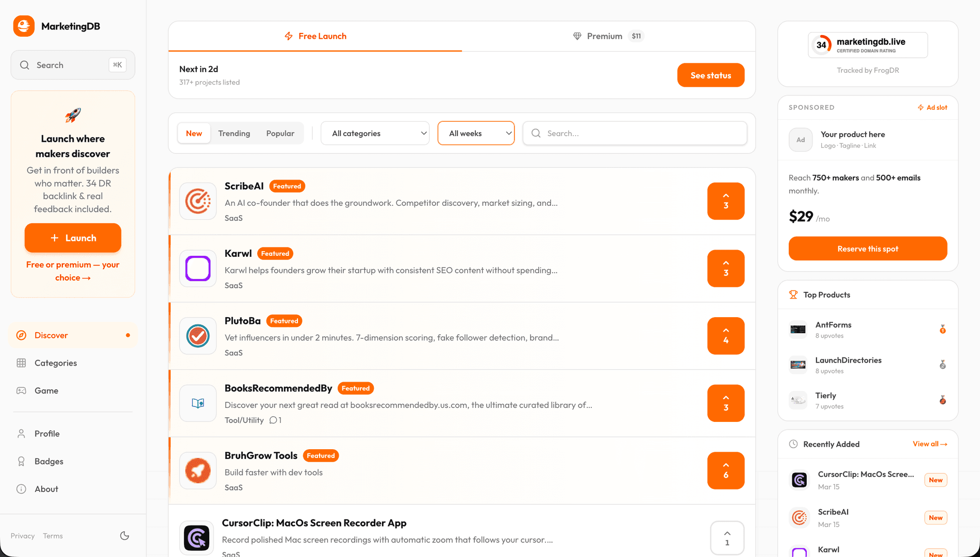Open the All weeks dropdown

476,133
